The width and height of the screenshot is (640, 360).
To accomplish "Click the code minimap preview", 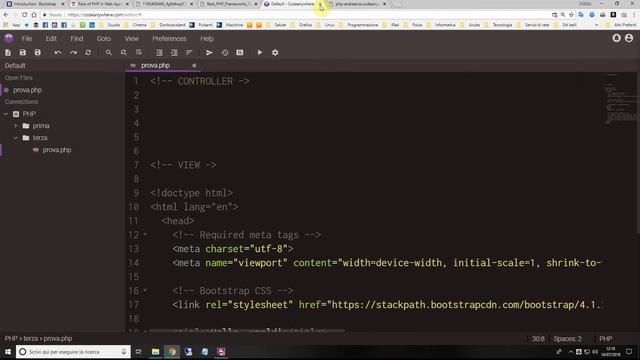I will tap(620, 98).
